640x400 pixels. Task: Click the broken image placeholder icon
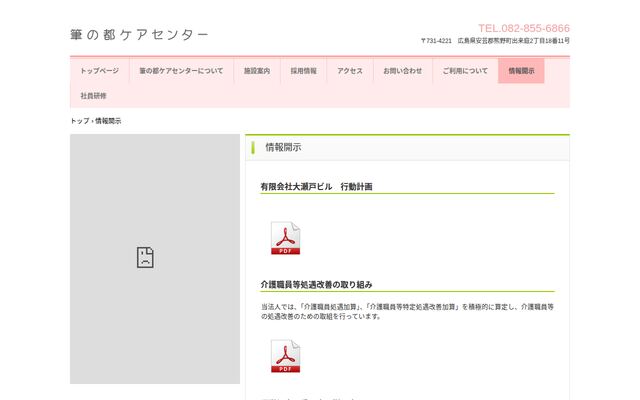(x=145, y=257)
